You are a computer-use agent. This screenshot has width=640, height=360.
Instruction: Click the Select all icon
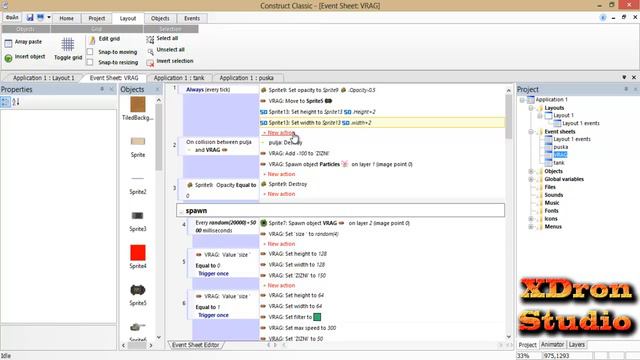(150, 39)
